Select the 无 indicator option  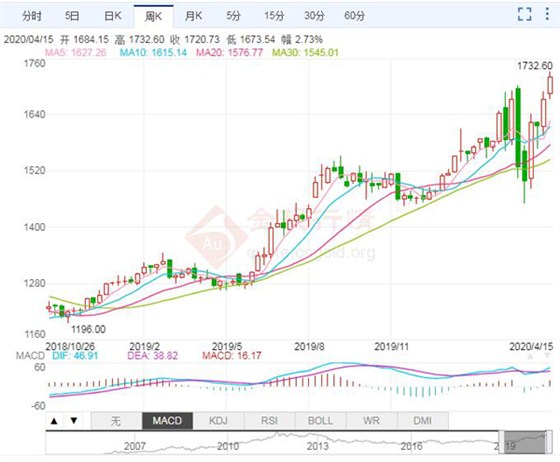116,421
